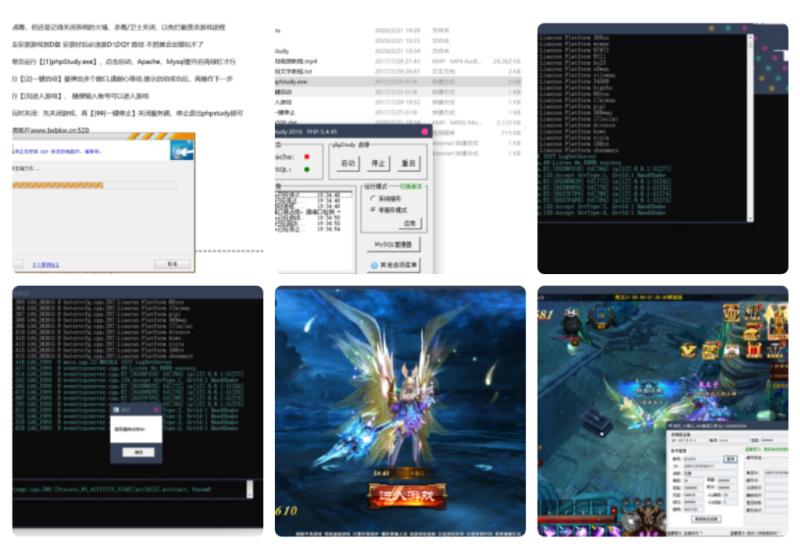Image resolution: width=800 pixels, height=549 pixels.
Task: Click the pink circle in phpStudy title bar
Action: pos(423,130)
